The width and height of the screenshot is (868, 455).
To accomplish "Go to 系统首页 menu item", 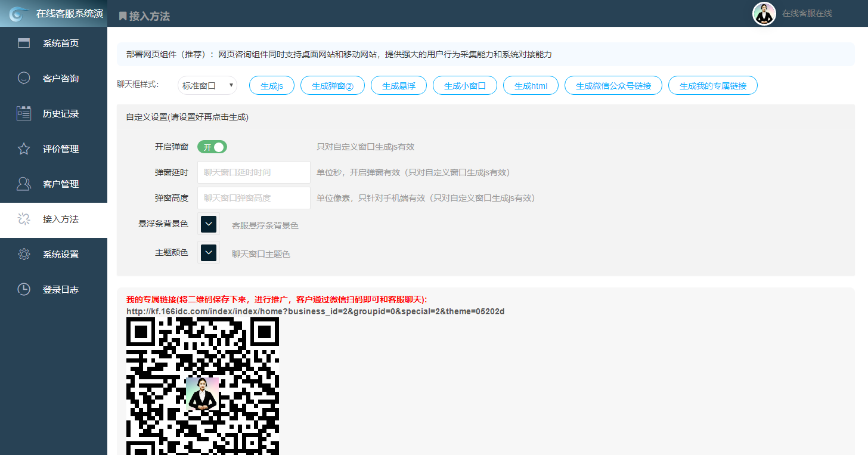I will coord(54,43).
